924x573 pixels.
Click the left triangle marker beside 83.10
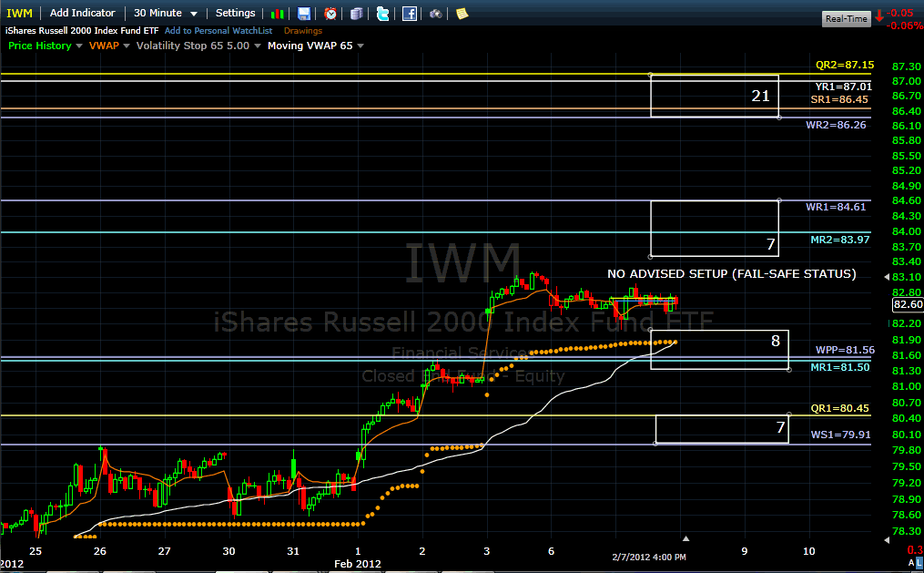(x=887, y=276)
